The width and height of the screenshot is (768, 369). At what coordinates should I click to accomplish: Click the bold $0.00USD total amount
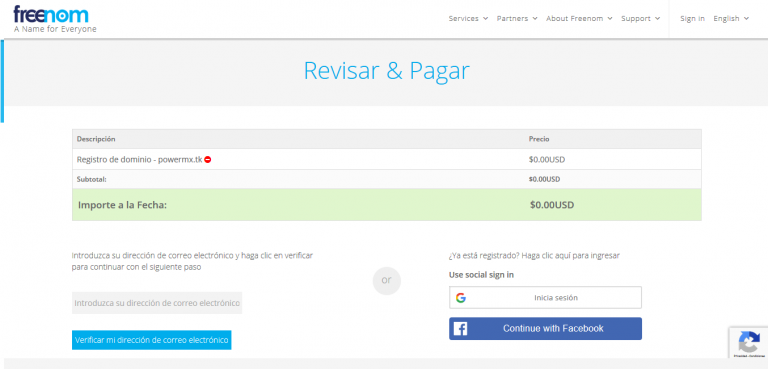click(x=552, y=205)
